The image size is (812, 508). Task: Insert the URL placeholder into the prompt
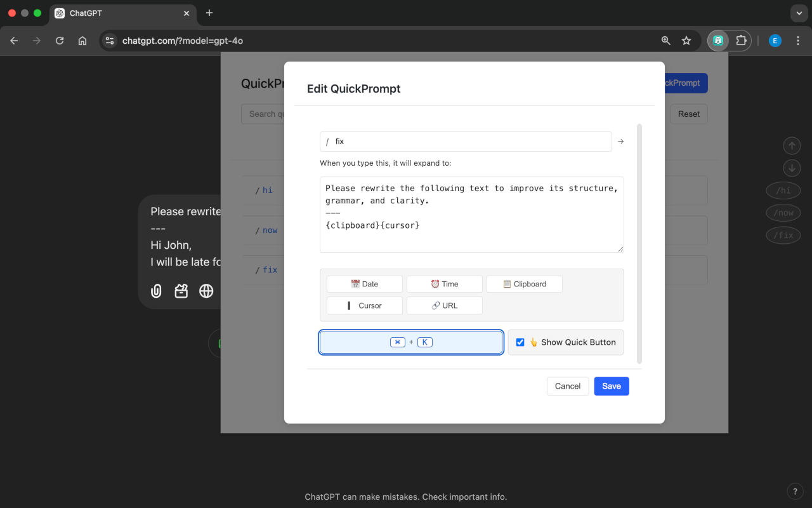(x=444, y=305)
